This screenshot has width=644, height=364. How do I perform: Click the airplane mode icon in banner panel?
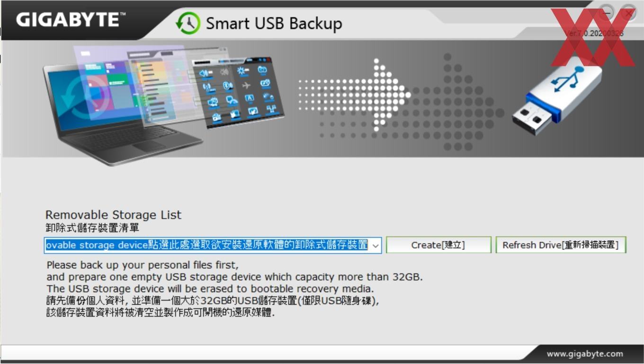246,86
